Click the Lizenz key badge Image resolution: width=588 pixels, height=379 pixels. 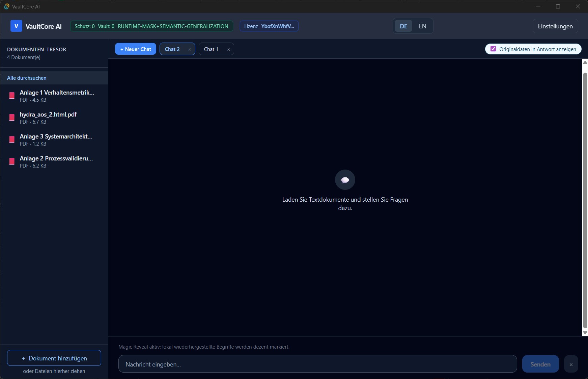pyautogui.click(x=269, y=26)
